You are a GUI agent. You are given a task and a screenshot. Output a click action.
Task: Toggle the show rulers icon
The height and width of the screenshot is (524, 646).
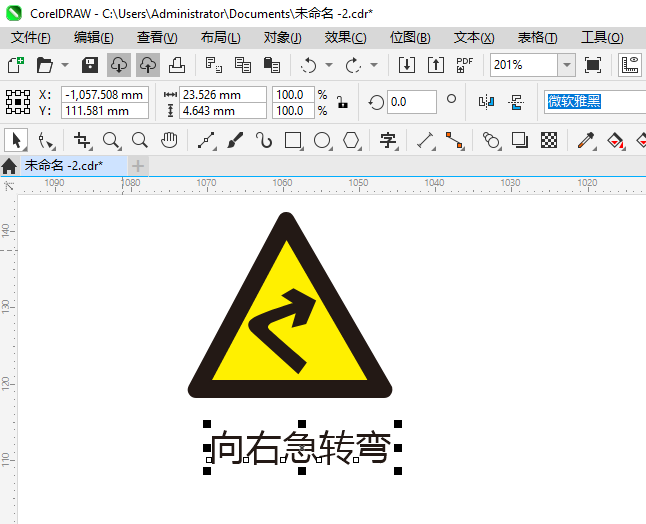[630, 65]
